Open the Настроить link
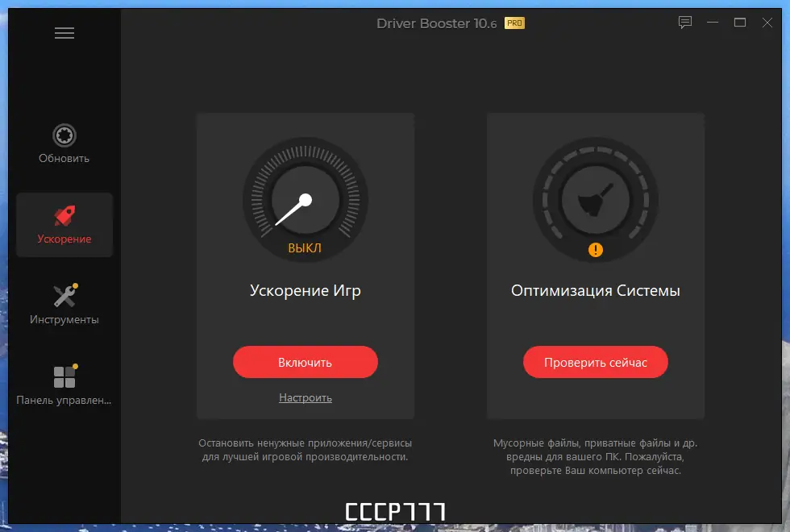 [306, 397]
